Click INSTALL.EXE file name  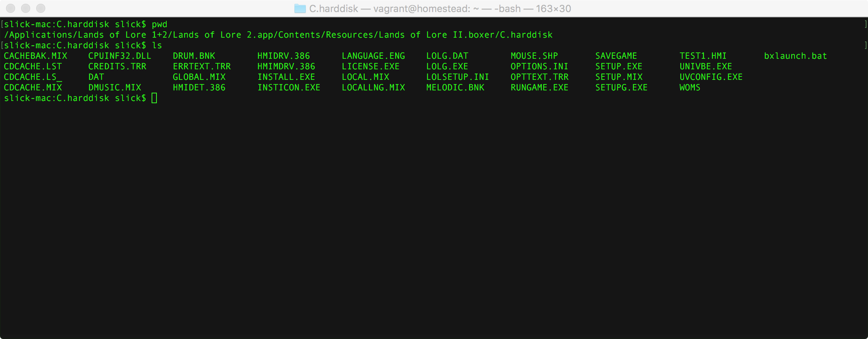286,77
